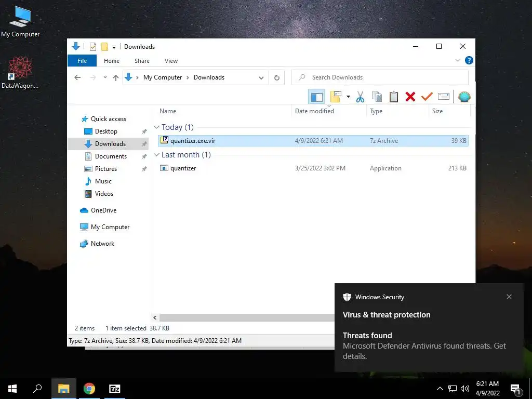The image size is (532, 399).
Task: Open the Quick Access Toolbar customize dropdown
Action: click(x=114, y=47)
